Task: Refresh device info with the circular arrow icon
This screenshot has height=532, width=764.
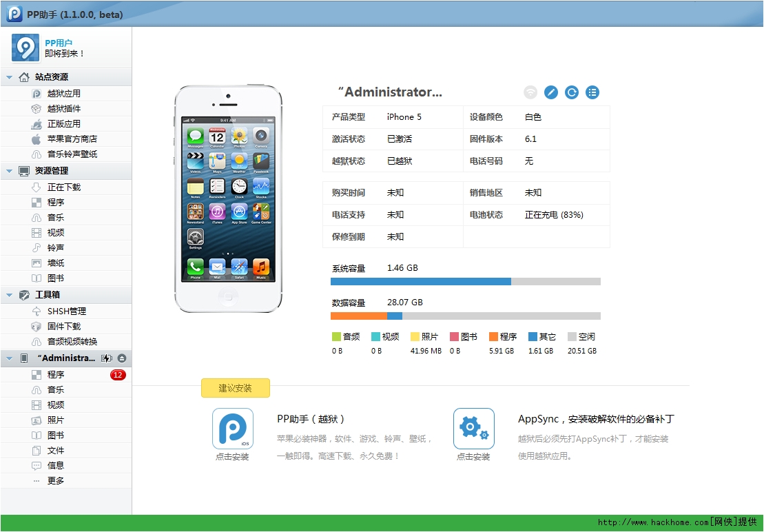Action: pos(572,92)
